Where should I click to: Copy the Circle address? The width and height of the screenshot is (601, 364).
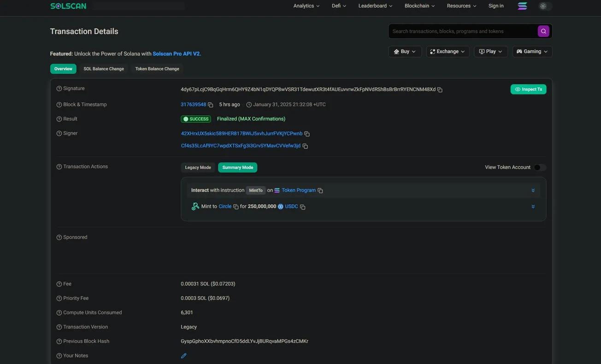[236, 207]
